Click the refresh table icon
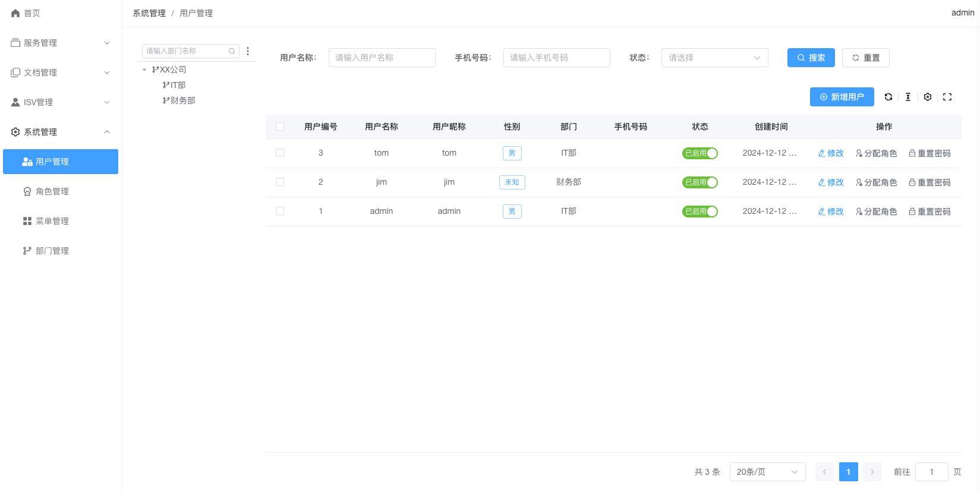980x492 pixels. coord(888,97)
